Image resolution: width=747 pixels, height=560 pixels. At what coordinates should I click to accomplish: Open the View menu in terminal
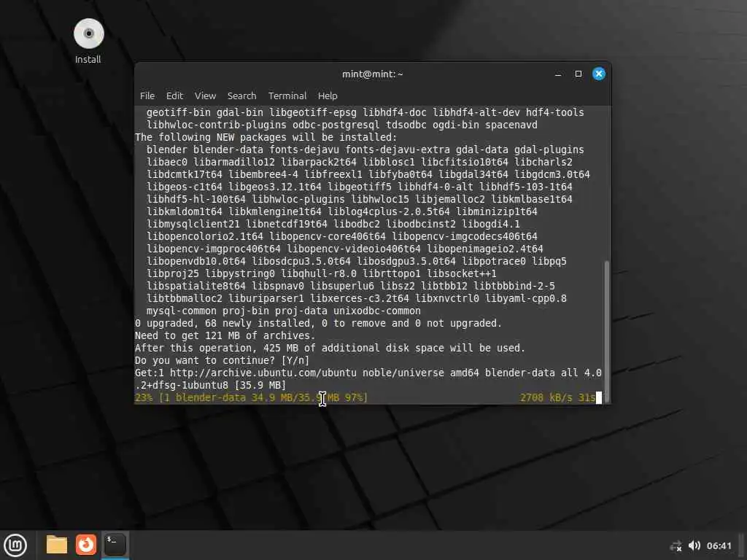(x=205, y=96)
